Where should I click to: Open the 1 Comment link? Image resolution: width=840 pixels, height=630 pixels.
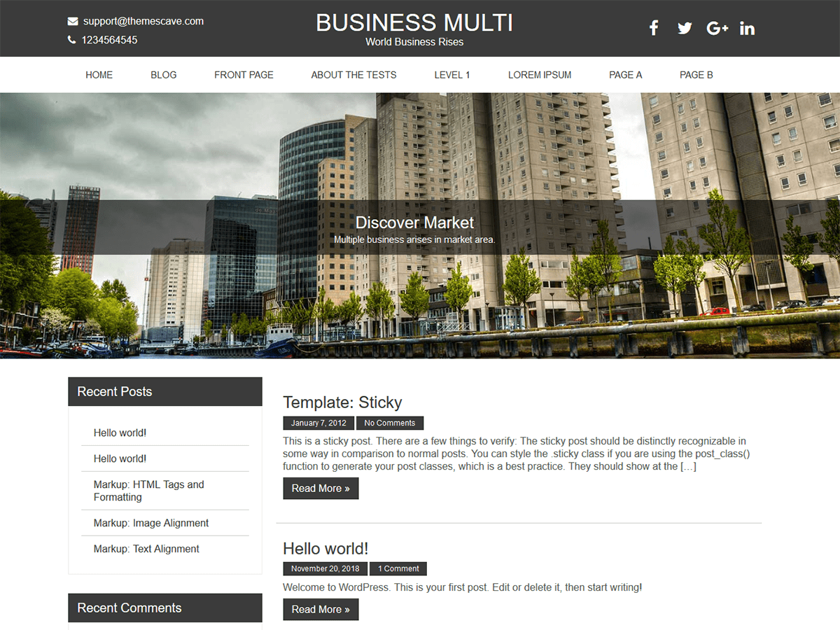398,569
